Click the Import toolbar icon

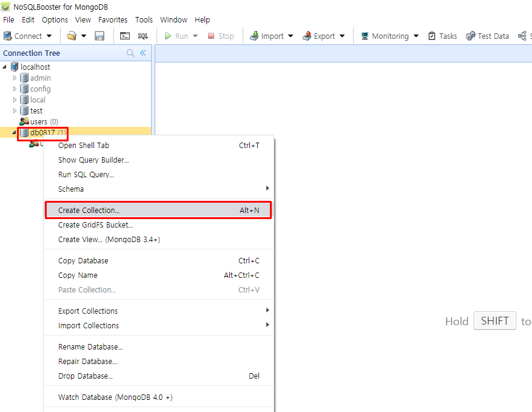[254, 36]
